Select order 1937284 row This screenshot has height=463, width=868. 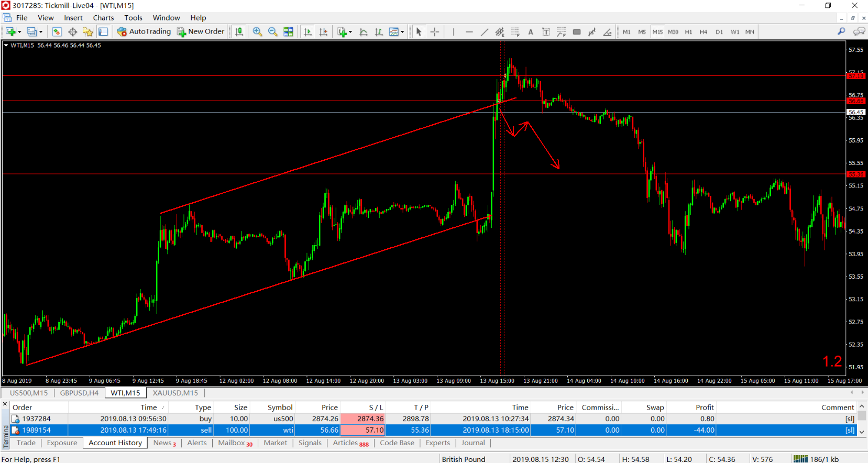433,419
